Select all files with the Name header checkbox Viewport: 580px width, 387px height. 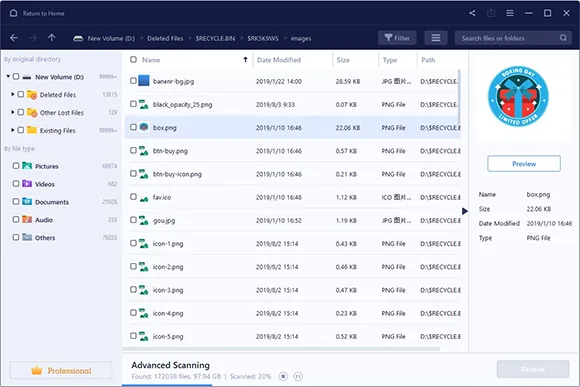134,60
